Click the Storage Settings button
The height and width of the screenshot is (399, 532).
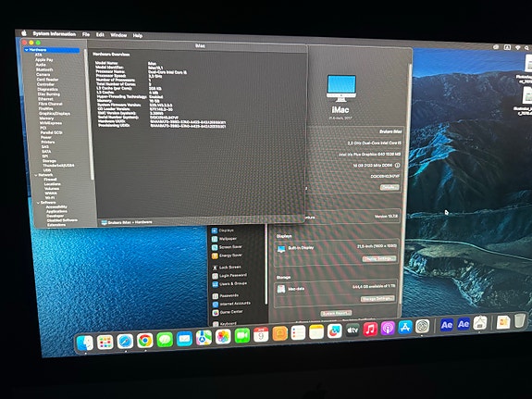pos(377,299)
